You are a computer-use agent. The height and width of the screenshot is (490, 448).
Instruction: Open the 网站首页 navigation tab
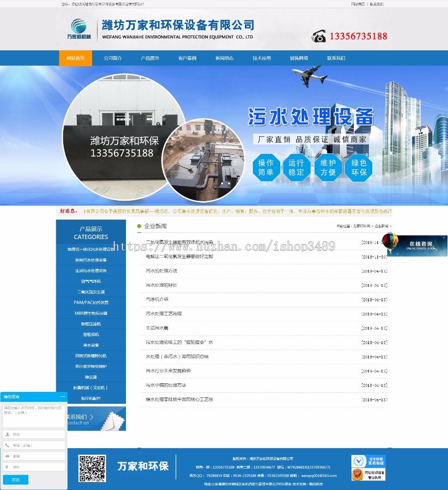(75, 58)
